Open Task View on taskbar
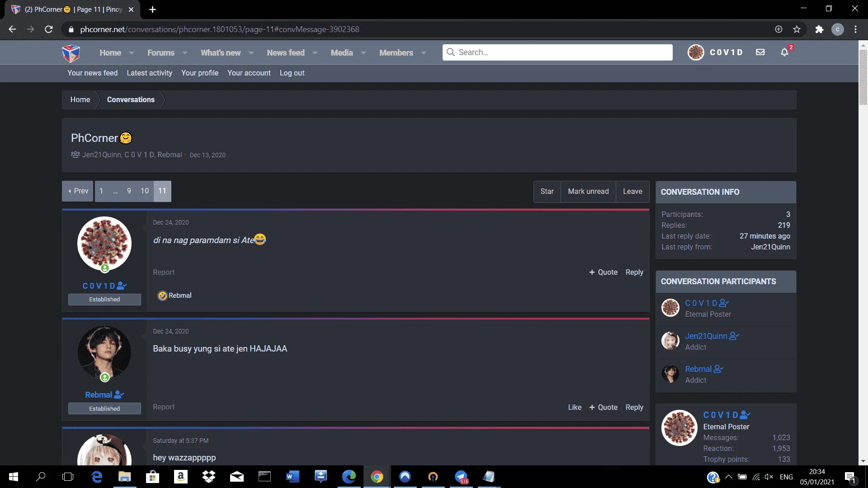This screenshot has height=488, width=868. 68,477
